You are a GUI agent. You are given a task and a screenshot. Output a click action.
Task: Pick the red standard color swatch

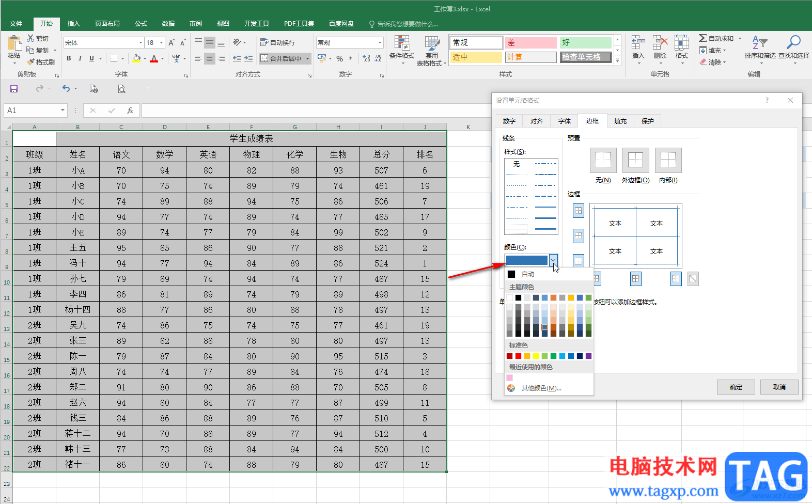(518, 356)
